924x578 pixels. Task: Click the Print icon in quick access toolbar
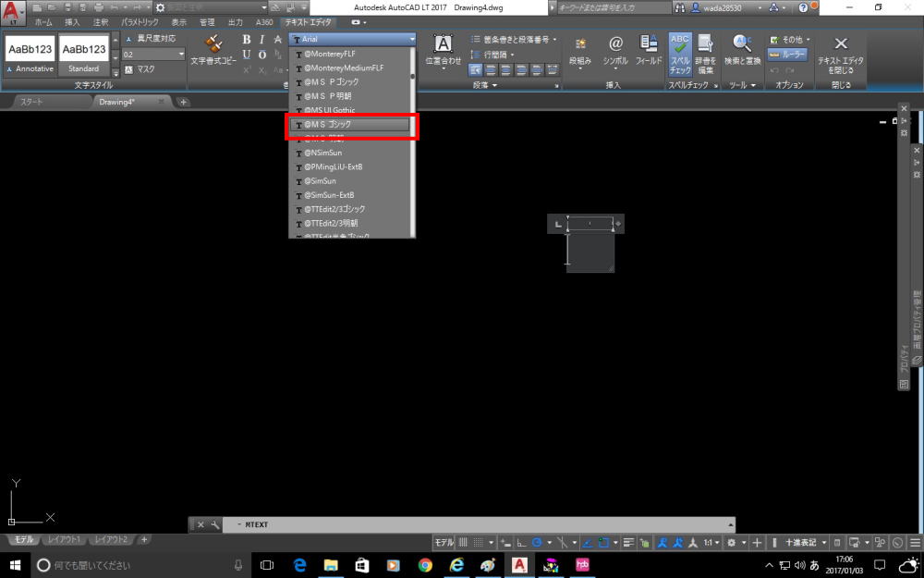[x=99, y=7]
